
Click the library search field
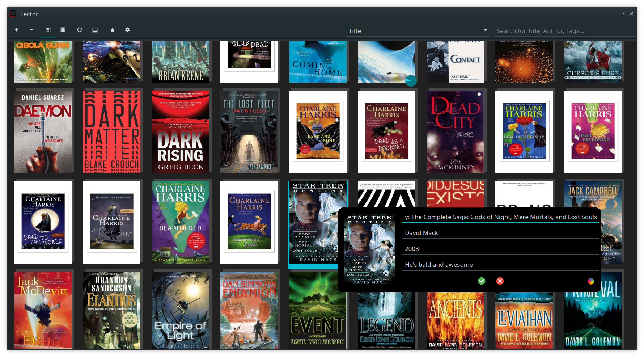pyautogui.click(x=564, y=31)
